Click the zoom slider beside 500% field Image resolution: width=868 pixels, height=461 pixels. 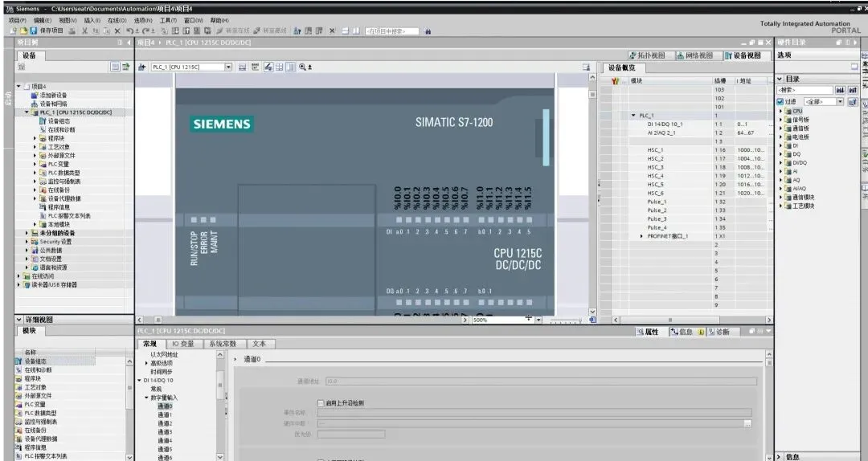click(565, 320)
